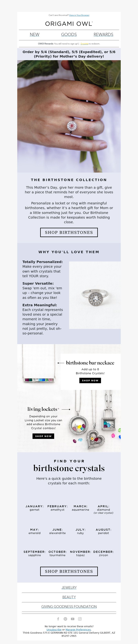This screenshot has width=138, height=644.
Task: Open the JEWELRY footer link
Action: [69, 587]
